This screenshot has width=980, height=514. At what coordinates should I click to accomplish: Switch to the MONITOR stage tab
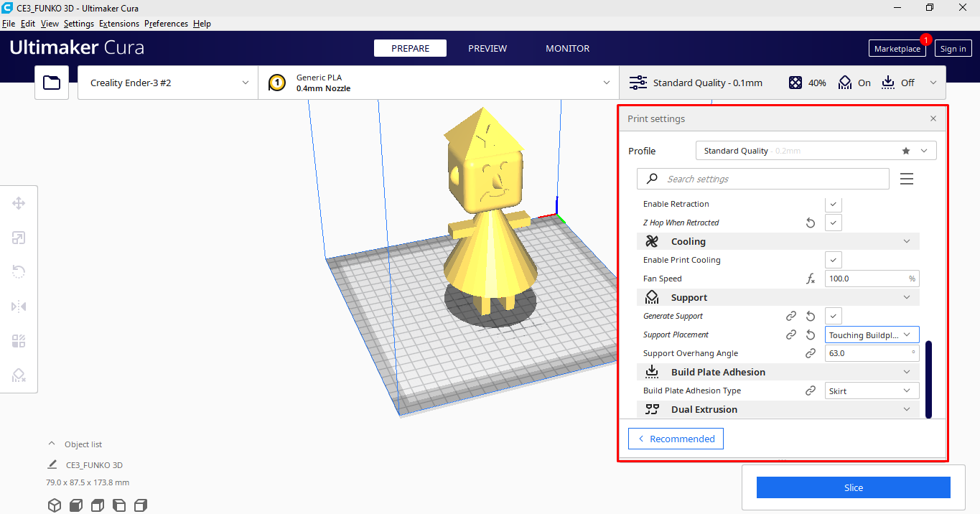567,48
